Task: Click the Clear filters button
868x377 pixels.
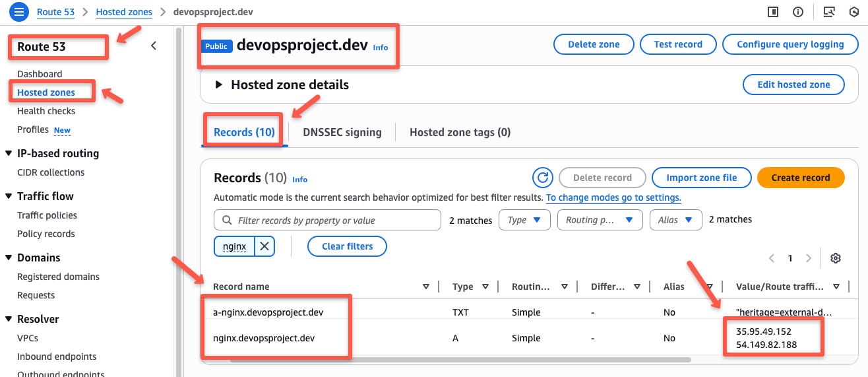Action: point(347,246)
